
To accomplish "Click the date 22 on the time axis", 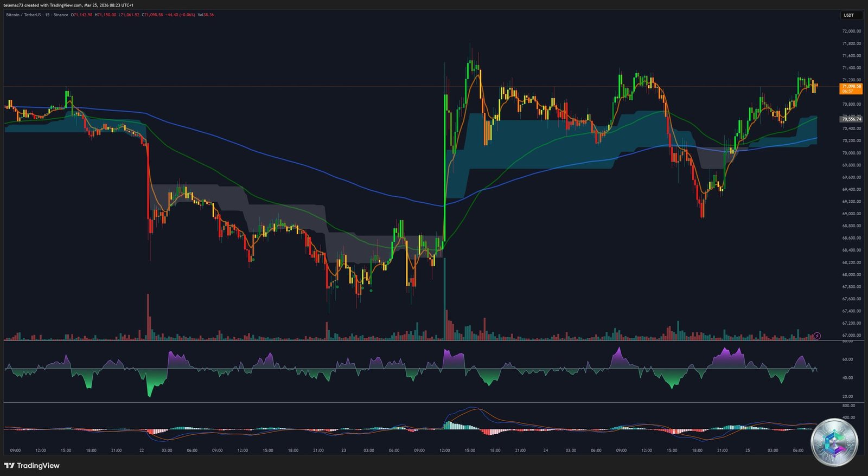I will point(142,451).
